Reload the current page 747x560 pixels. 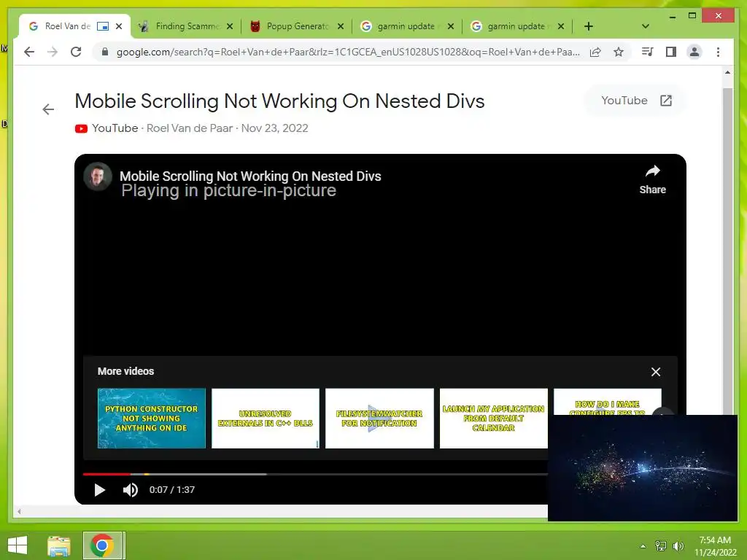pos(76,52)
